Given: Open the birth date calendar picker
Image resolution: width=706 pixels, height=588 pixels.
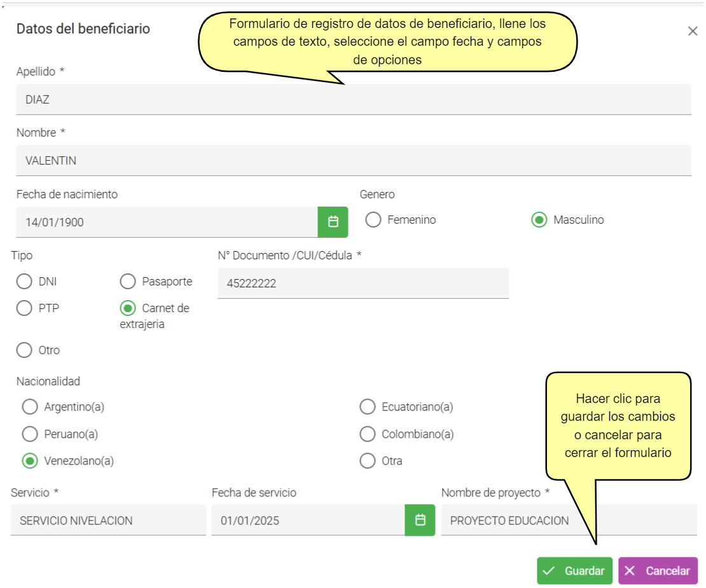Looking at the screenshot, I should coord(333,222).
